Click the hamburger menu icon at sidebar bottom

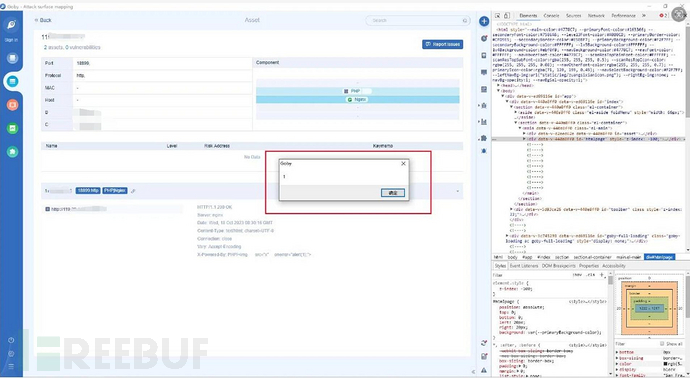pyautogui.click(x=11, y=366)
